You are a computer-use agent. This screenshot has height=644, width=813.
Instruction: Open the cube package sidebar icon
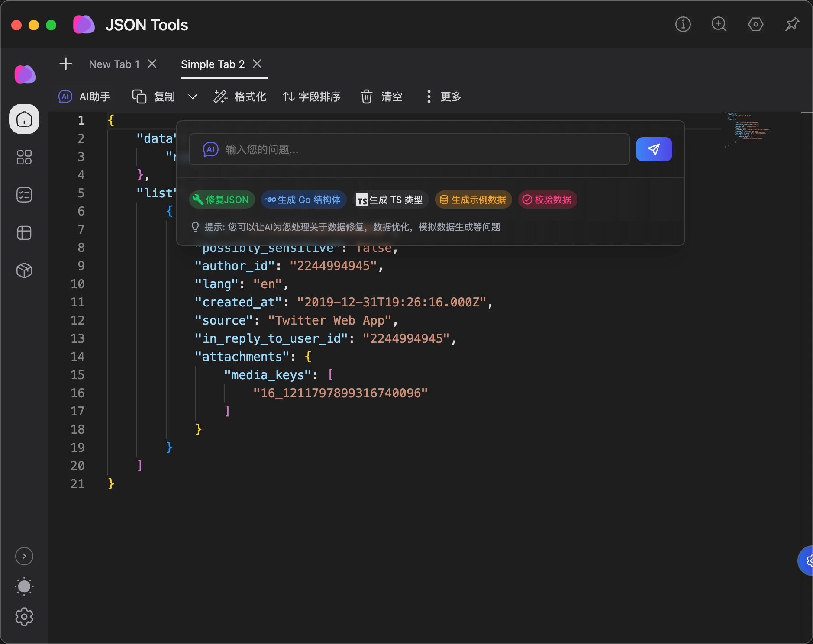pyautogui.click(x=24, y=270)
